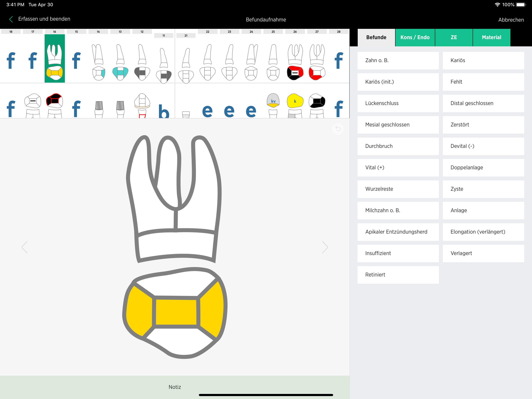Open the Kons / Endo tab
This screenshot has height=399, width=532.
click(415, 38)
